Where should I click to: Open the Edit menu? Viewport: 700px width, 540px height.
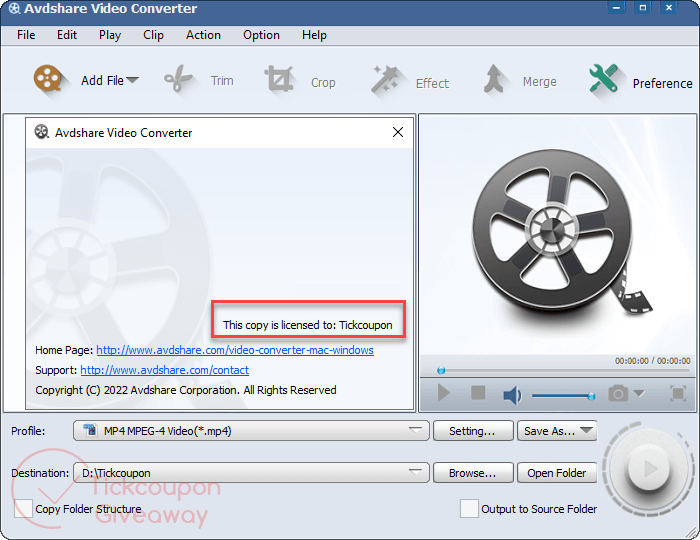[x=67, y=35]
